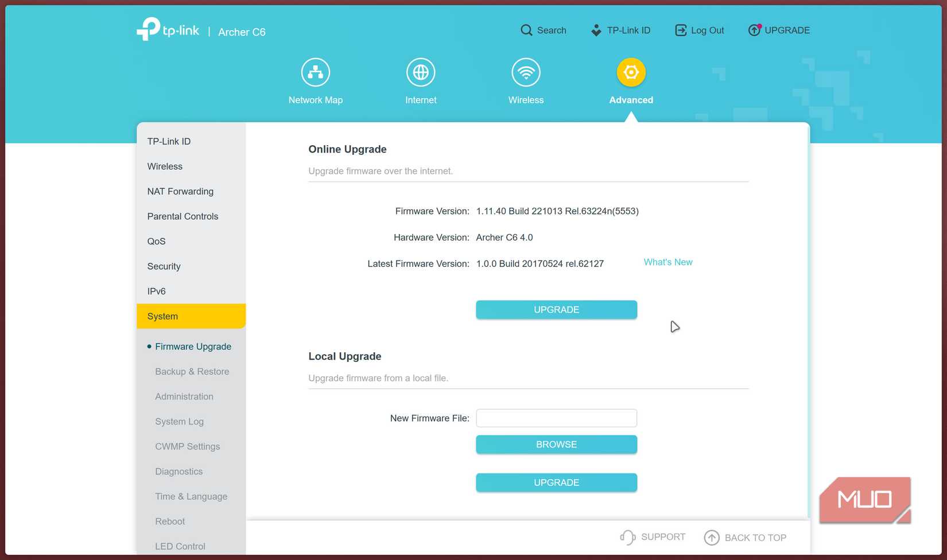Open the Search magnifier icon
The width and height of the screenshot is (947, 560).
[526, 30]
